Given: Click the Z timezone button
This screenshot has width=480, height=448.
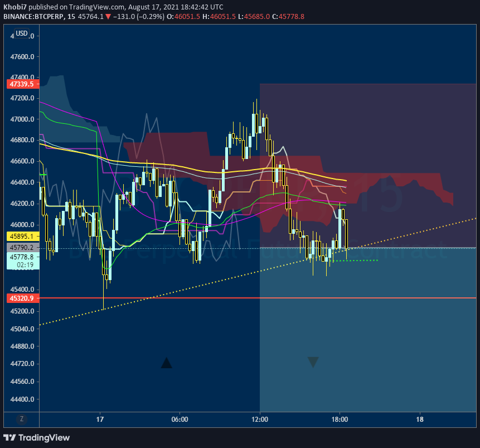Looking at the screenshot, I should point(21,419).
